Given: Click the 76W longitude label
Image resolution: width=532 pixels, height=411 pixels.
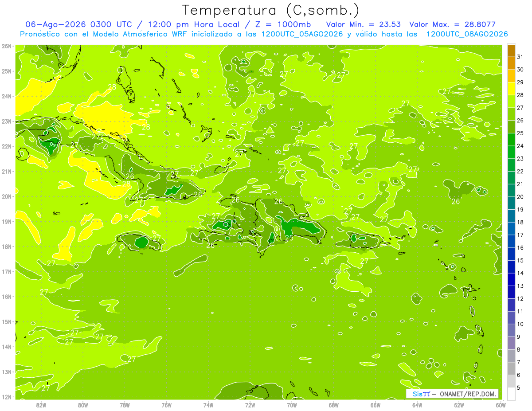Looking at the screenshot, I should (x=167, y=405).
